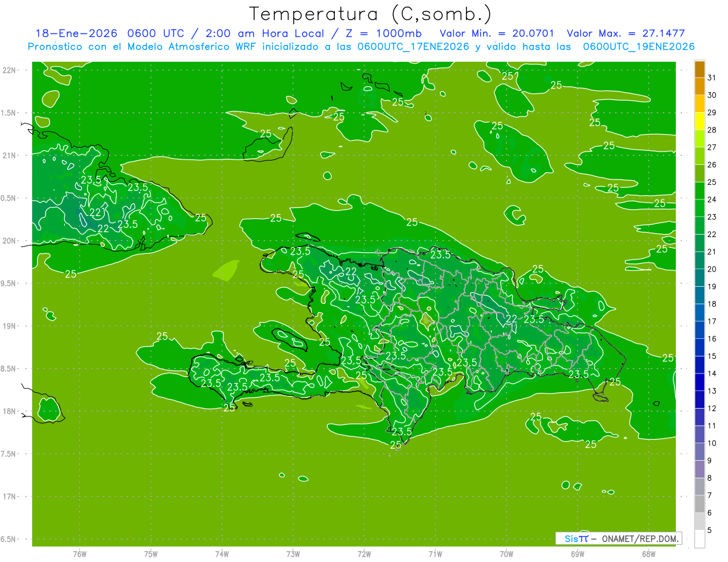Select the '75W' longitude axis label
Image resolution: width=728 pixels, height=562 pixels.
(x=151, y=554)
